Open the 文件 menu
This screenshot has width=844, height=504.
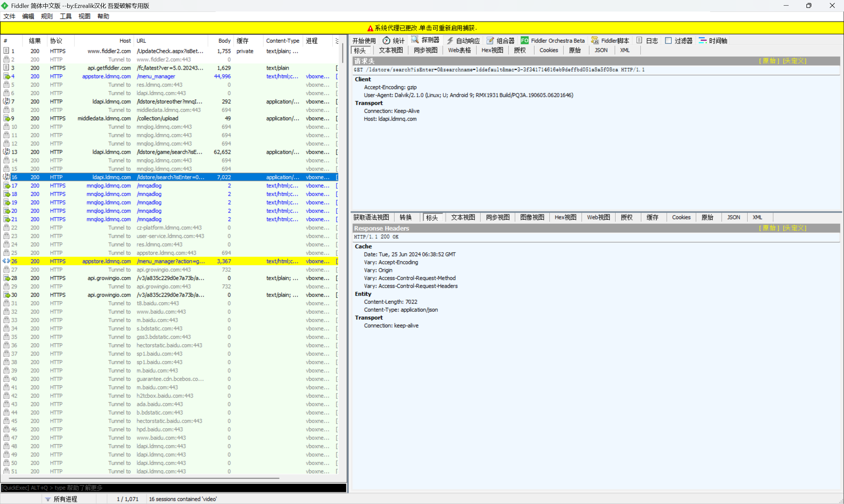[x=9, y=16]
